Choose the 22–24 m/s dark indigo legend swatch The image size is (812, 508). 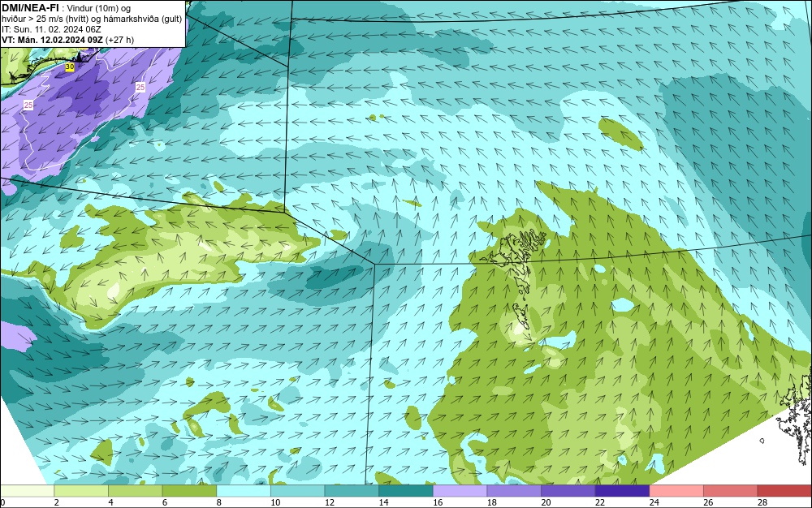622,491
